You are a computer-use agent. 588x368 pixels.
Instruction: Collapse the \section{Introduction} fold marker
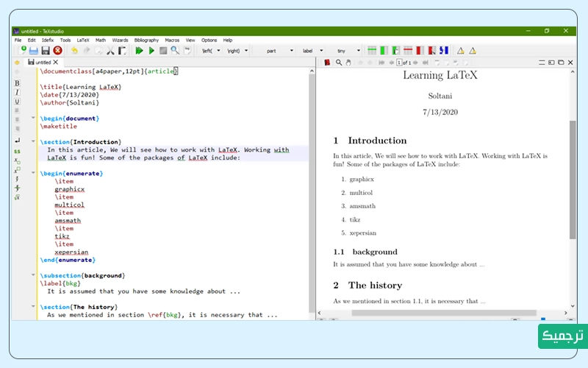(33, 141)
